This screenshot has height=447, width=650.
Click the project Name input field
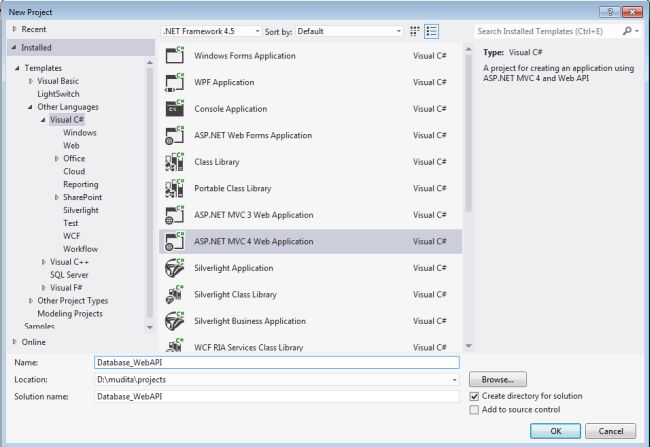point(276,362)
